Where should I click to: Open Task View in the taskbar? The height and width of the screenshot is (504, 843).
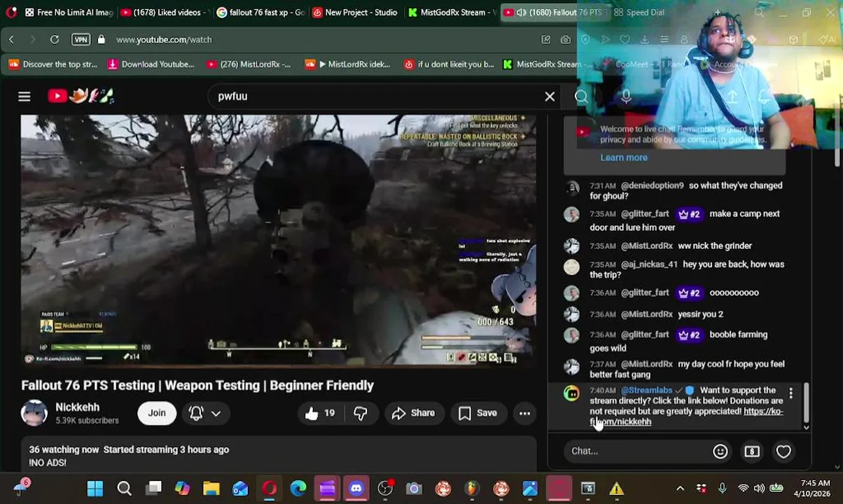(153, 489)
